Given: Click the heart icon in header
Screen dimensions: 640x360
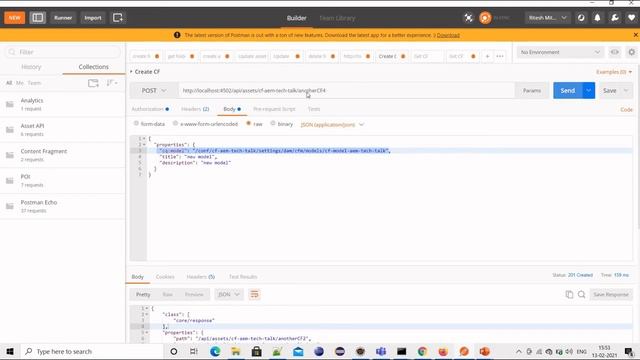Looking at the screenshot, I should point(631,18).
